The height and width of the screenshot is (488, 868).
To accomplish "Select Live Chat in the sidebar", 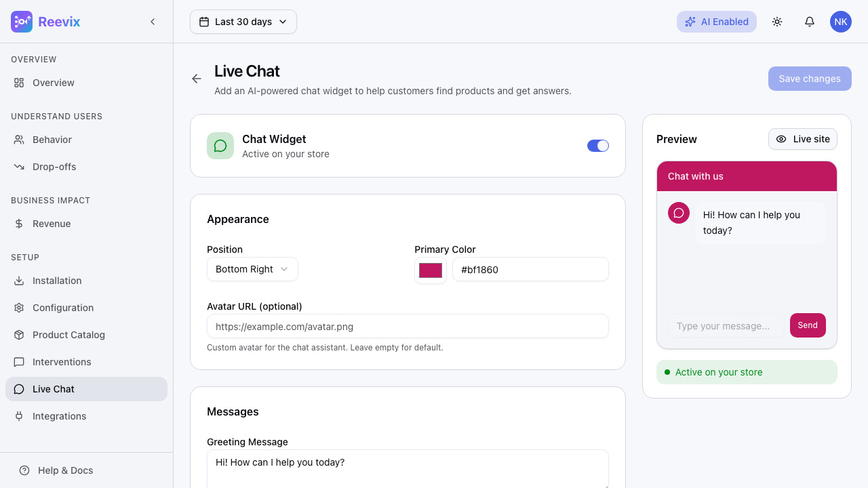I will (86, 389).
